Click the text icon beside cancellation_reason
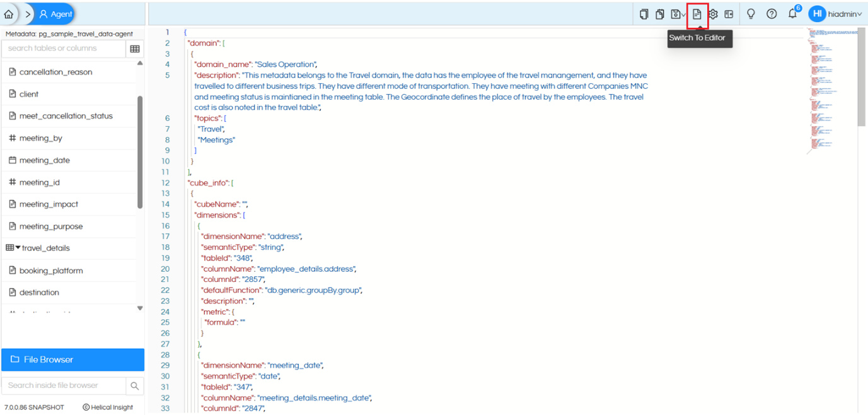Viewport: 868px width, 415px height. click(x=12, y=72)
